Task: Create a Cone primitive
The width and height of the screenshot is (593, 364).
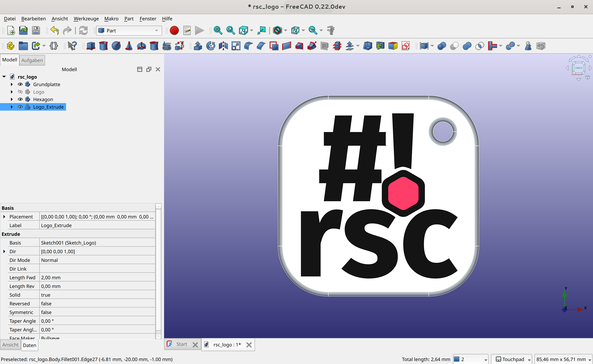Action: pos(129,46)
